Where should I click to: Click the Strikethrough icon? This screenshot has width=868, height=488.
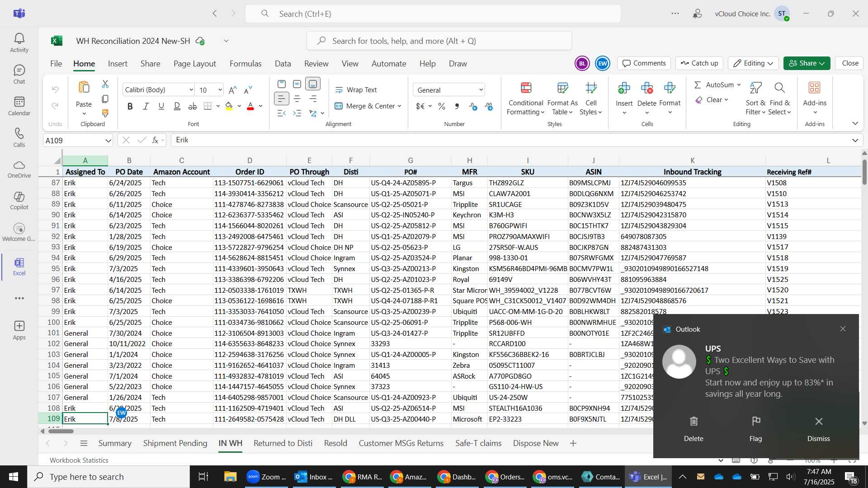pos(193,106)
